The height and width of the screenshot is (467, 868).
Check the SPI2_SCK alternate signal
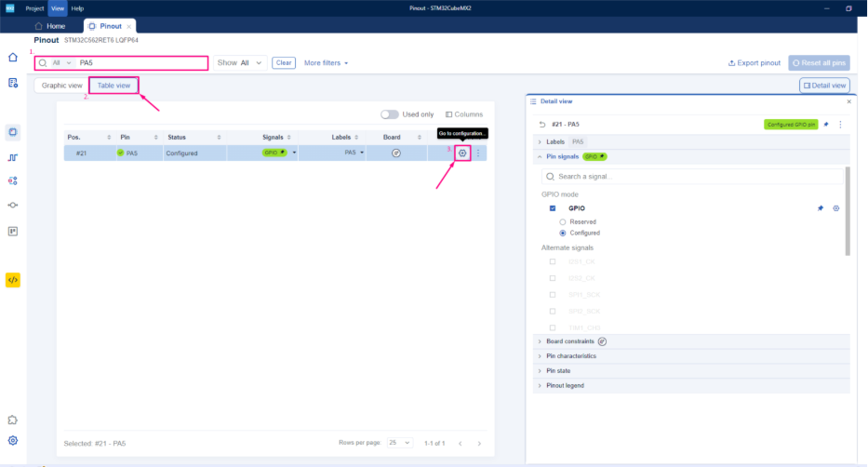pos(553,312)
